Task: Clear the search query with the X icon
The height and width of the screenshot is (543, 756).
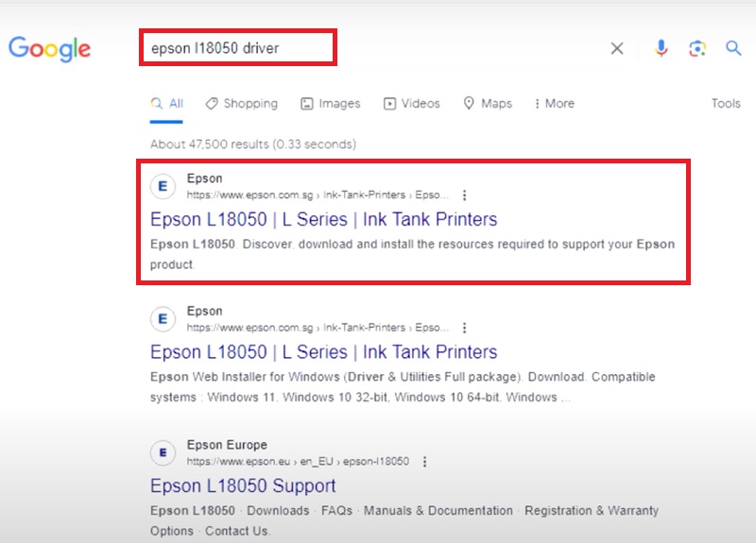Action: click(617, 48)
